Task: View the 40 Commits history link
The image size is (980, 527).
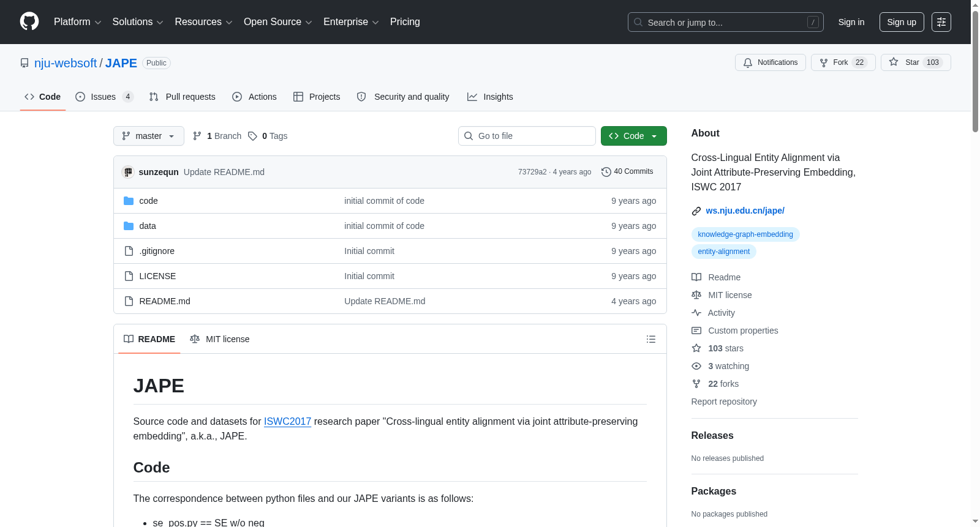Action: [x=627, y=172]
